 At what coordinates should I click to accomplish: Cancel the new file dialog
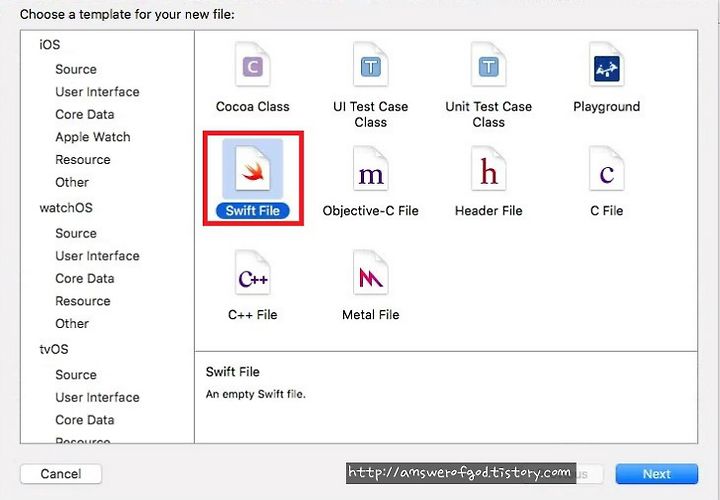(x=61, y=474)
